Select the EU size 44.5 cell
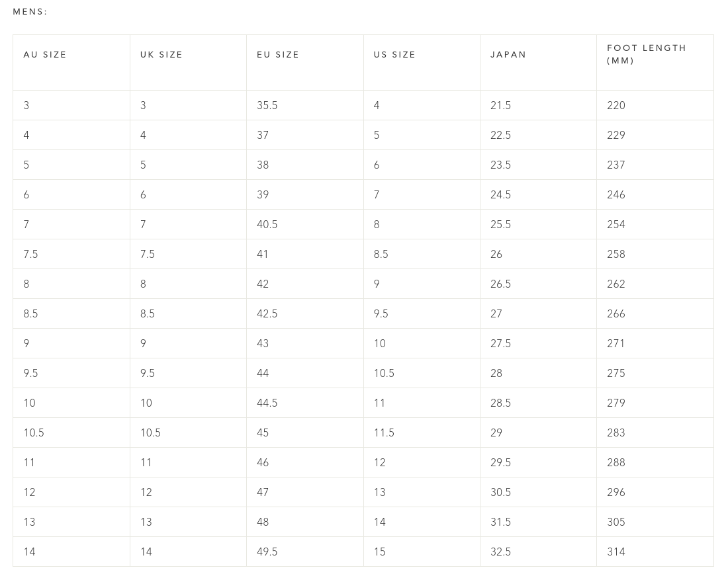Screen dimensions: 728x578 (x=267, y=403)
